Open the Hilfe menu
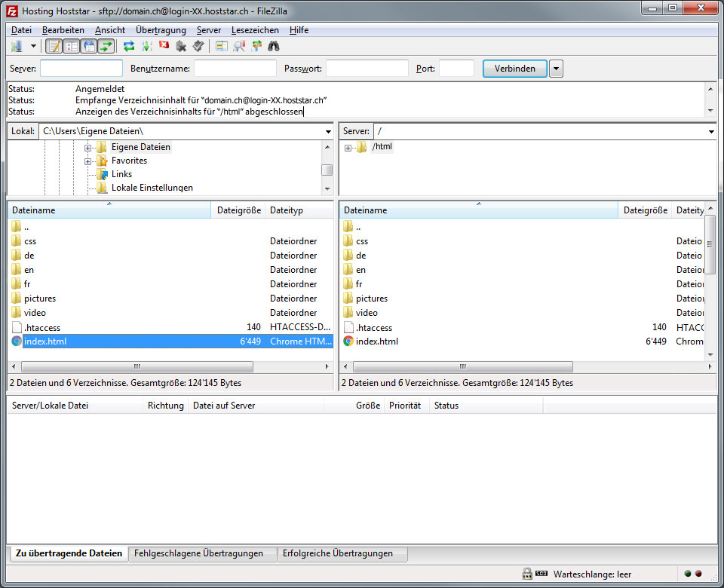This screenshot has width=724, height=588. 299,30
